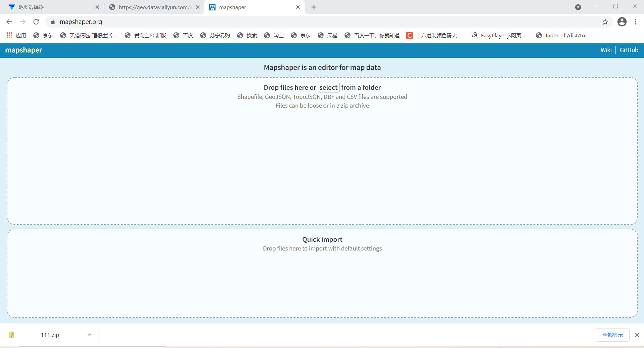Reload the mapshaper page

tap(36, 22)
